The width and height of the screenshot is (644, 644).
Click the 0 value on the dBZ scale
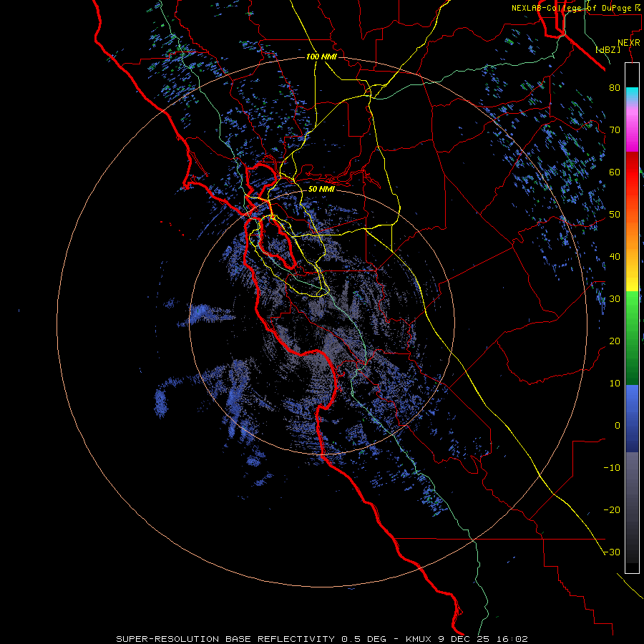tap(618, 426)
